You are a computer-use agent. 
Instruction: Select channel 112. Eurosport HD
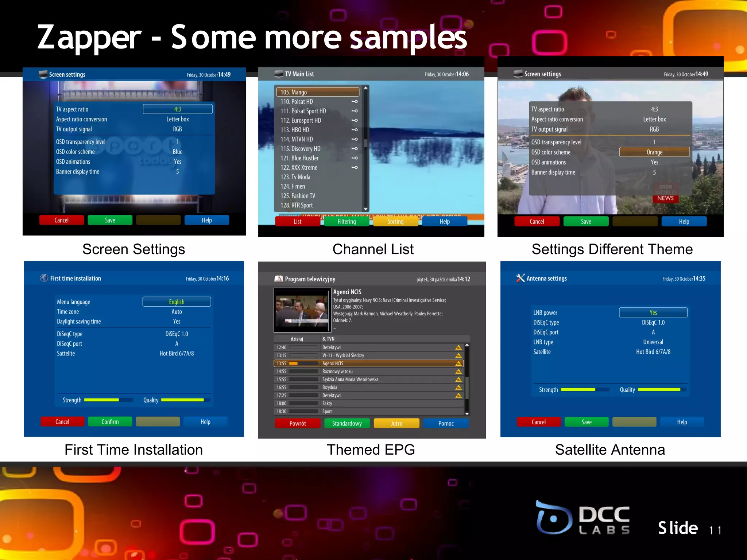coord(318,120)
